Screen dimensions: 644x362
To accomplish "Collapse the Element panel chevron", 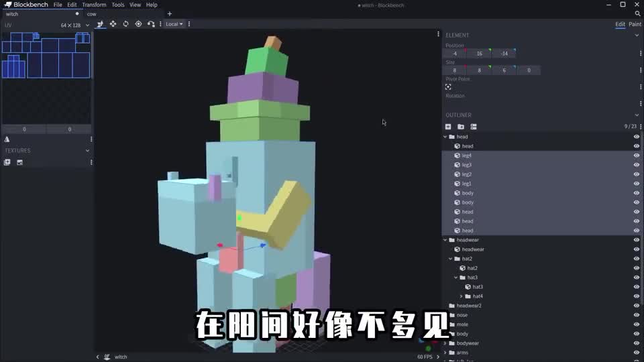I will tap(637, 36).
